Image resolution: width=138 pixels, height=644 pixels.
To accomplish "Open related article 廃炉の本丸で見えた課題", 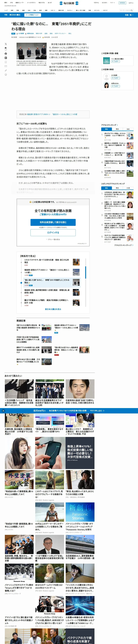I will [x=28, y=361].
